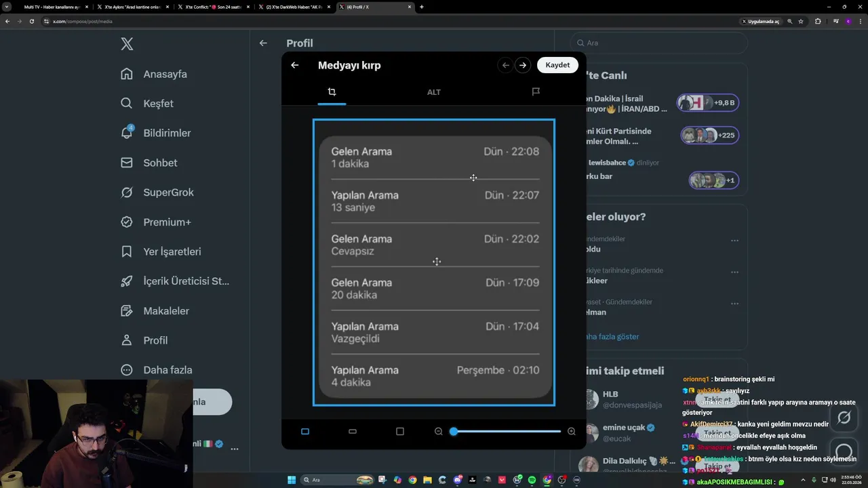The image size is (868, 488).
Task: Switch to the Multi TV browser tab
Action: click(53, 7)
